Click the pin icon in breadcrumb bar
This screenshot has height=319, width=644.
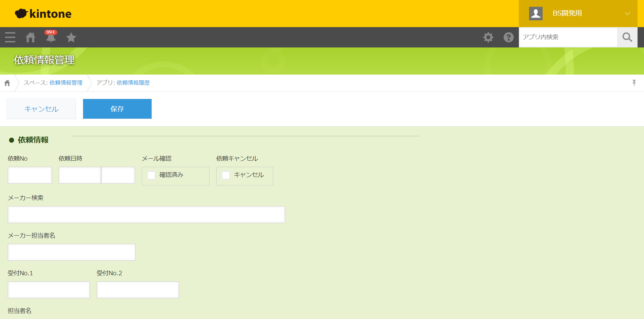tap(634, 83)
